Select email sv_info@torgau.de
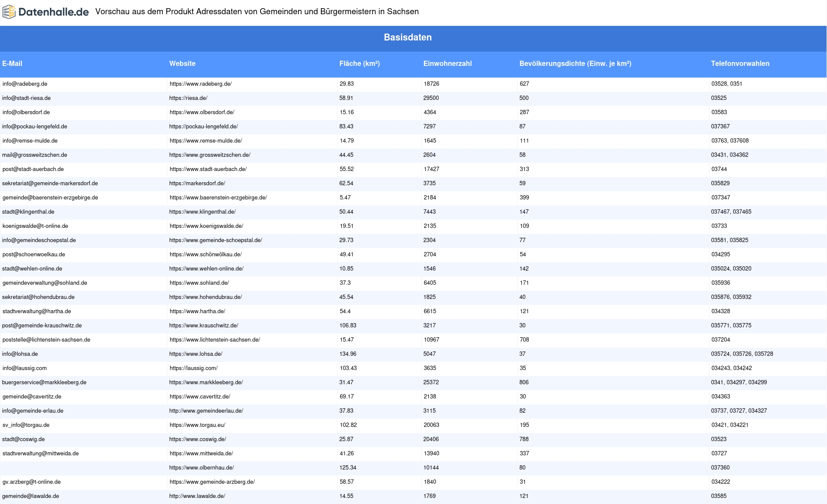Viewport: 827px width, 504px height. tap(26, 425)
